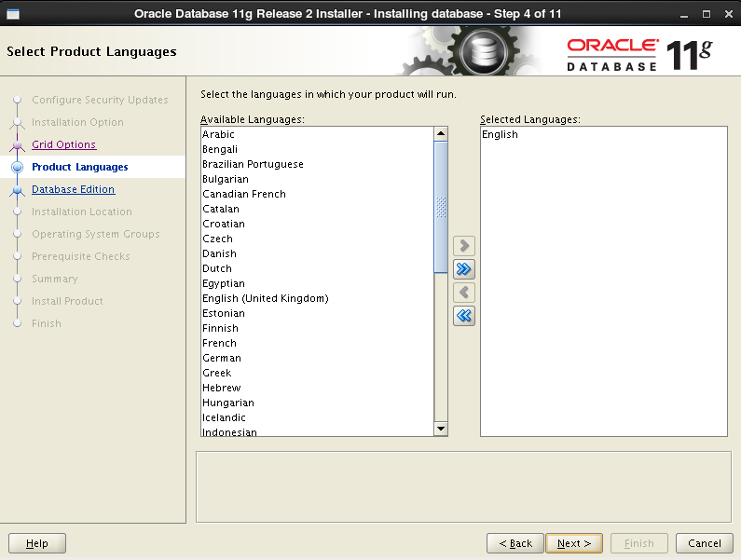Click the scroll down arrow of Available Languages
This screenshot has width=741, height=560.
click(441, 429)
